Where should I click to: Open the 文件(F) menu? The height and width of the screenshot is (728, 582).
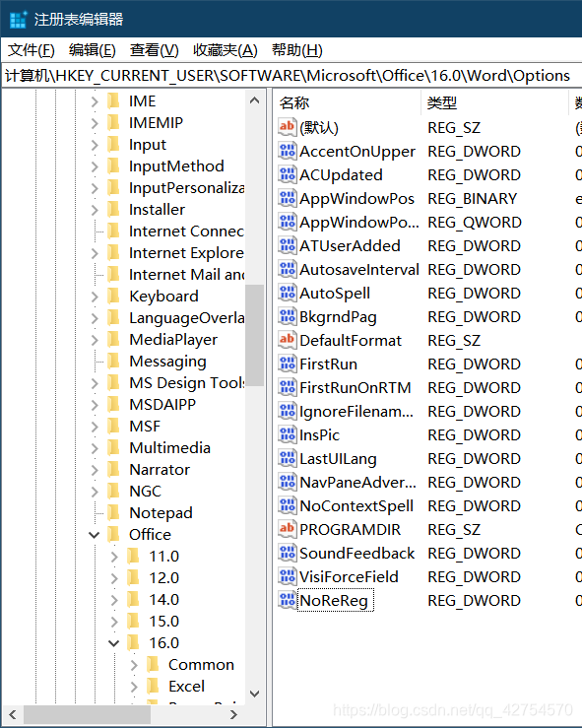[x=32, y=49]
